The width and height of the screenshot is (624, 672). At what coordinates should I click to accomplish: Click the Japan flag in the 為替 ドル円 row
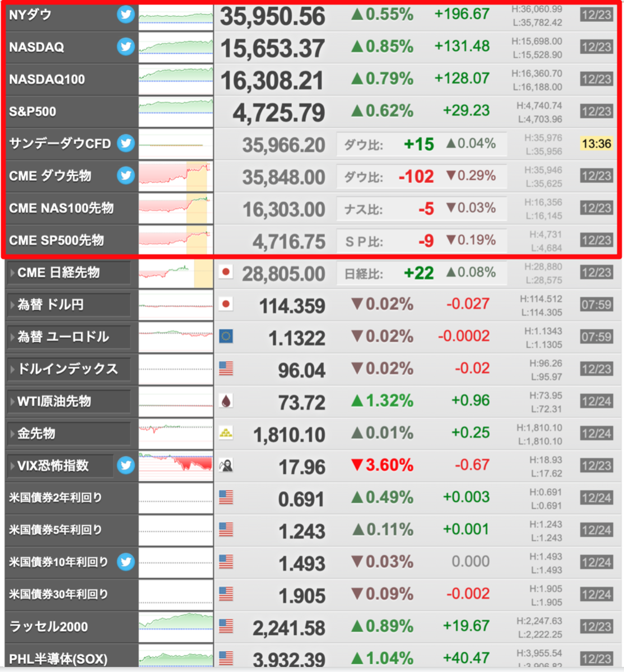pos(226,304)
